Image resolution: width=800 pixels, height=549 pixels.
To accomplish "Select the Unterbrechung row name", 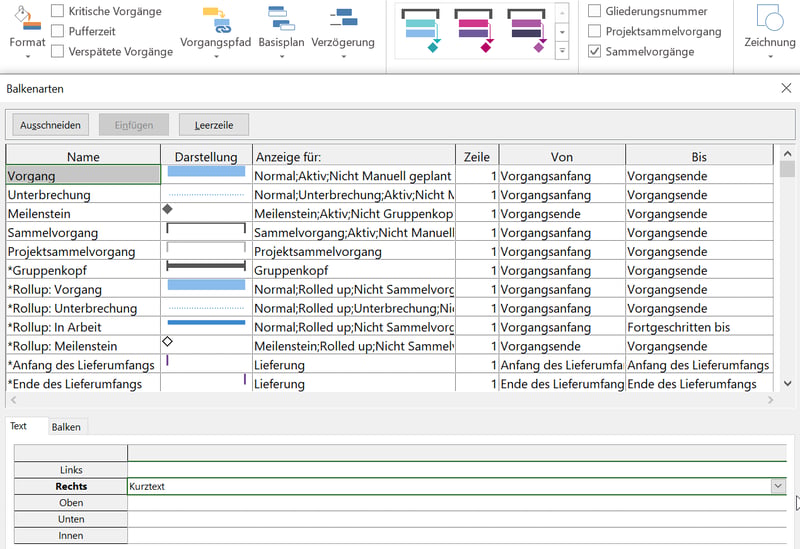I will (x=83, y=194).
